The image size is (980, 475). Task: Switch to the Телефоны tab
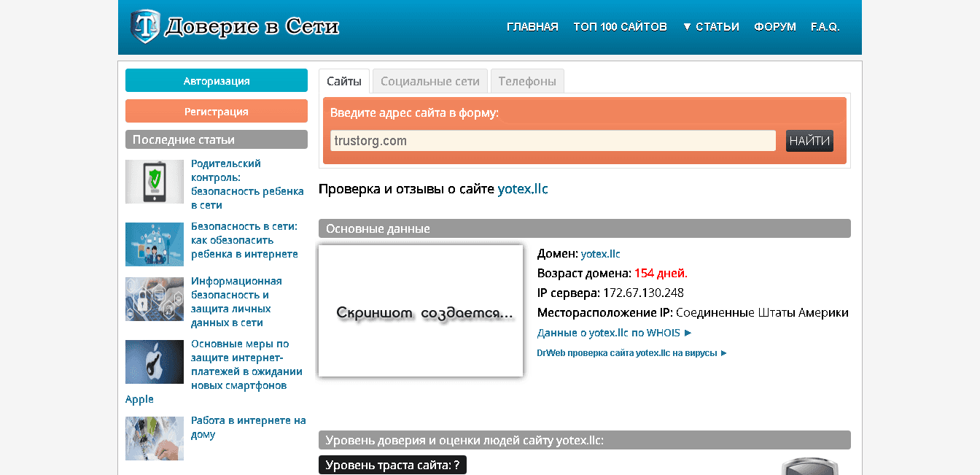(x=527, y=80)
